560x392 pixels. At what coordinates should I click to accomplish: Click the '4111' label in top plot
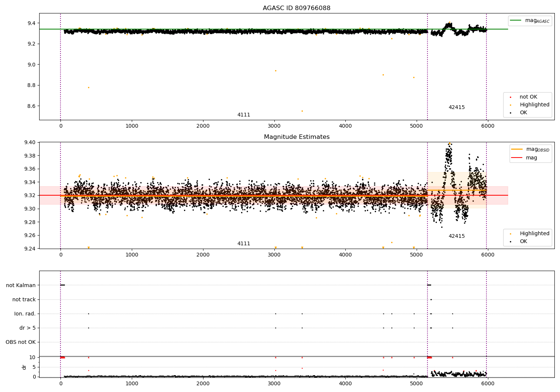244,115
